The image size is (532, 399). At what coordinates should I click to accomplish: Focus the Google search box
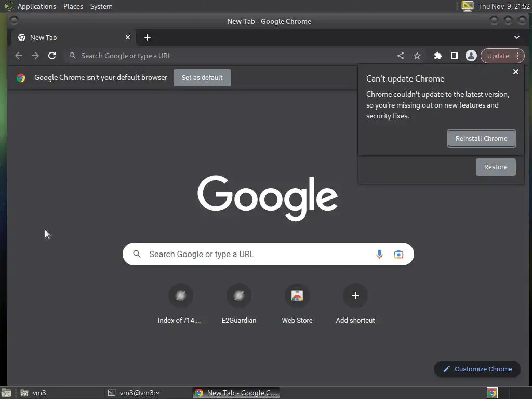[x=268, y=254]
